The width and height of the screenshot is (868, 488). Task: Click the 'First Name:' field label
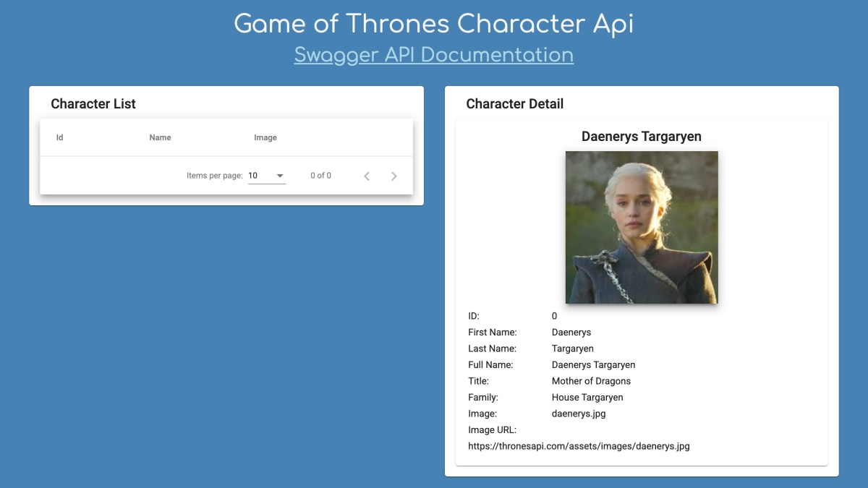click(493, 333)
